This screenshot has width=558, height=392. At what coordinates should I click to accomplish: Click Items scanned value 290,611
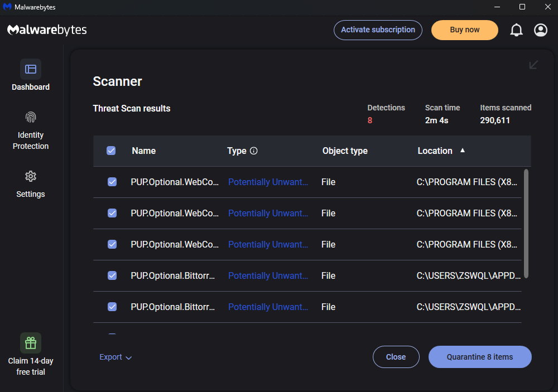494,120
